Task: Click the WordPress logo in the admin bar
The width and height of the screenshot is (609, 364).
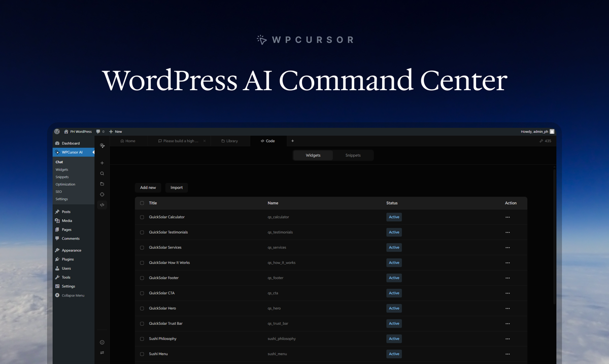Action: pos(57,131)
